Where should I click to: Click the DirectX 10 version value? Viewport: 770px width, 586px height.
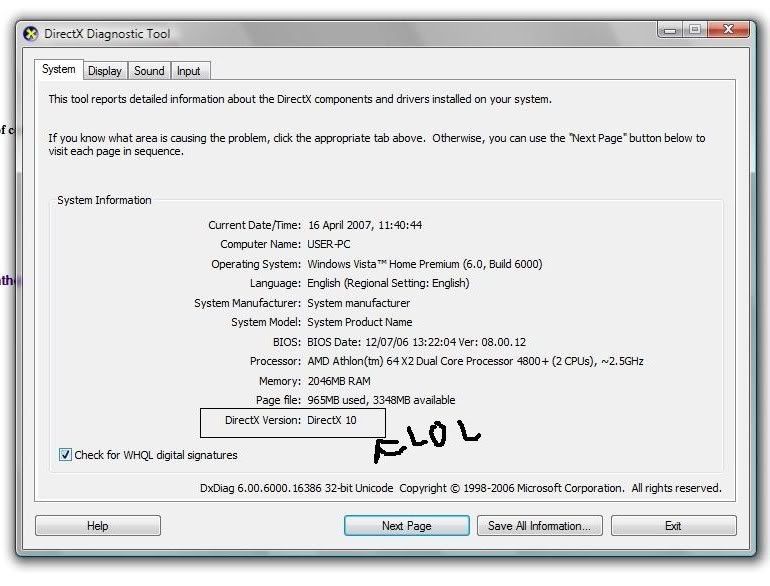(x=331, y=420)
